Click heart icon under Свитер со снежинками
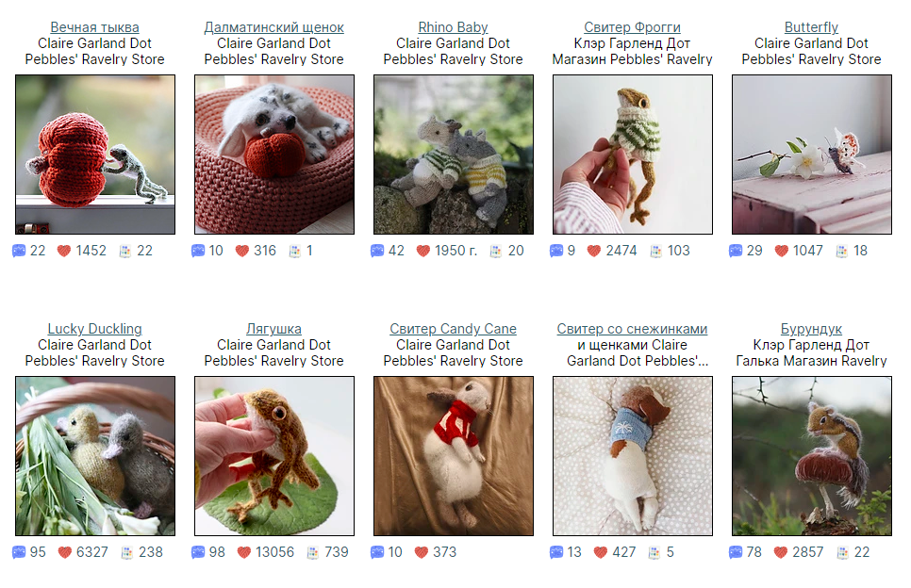Viewport: 911px width, 588px height. (x=600, y=552)
